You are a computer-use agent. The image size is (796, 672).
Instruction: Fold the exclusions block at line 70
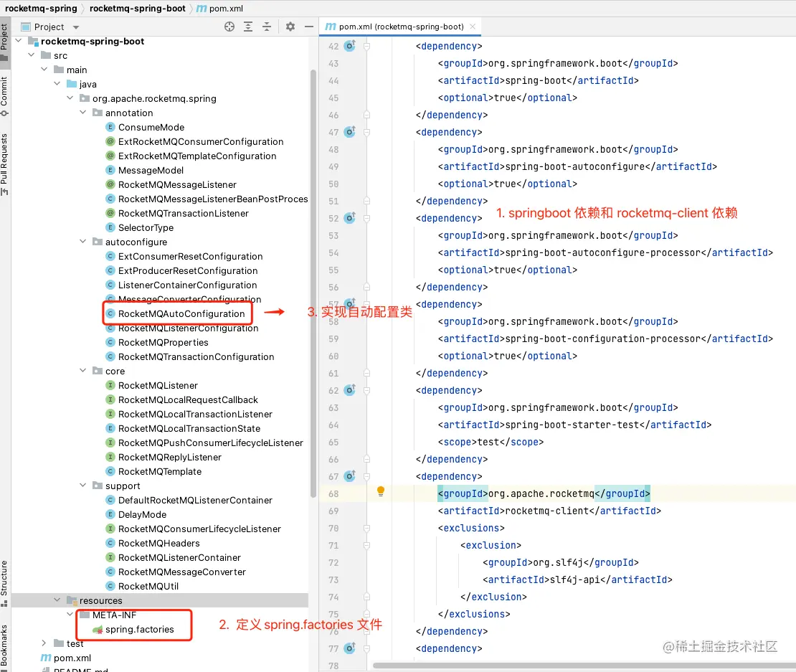[366, 528]
